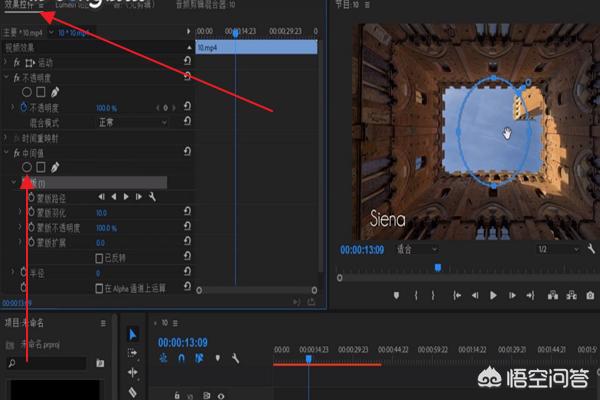Select the ellipse mask tool under 中间值
Screen dimensions: 600x400
click(27, 167)
